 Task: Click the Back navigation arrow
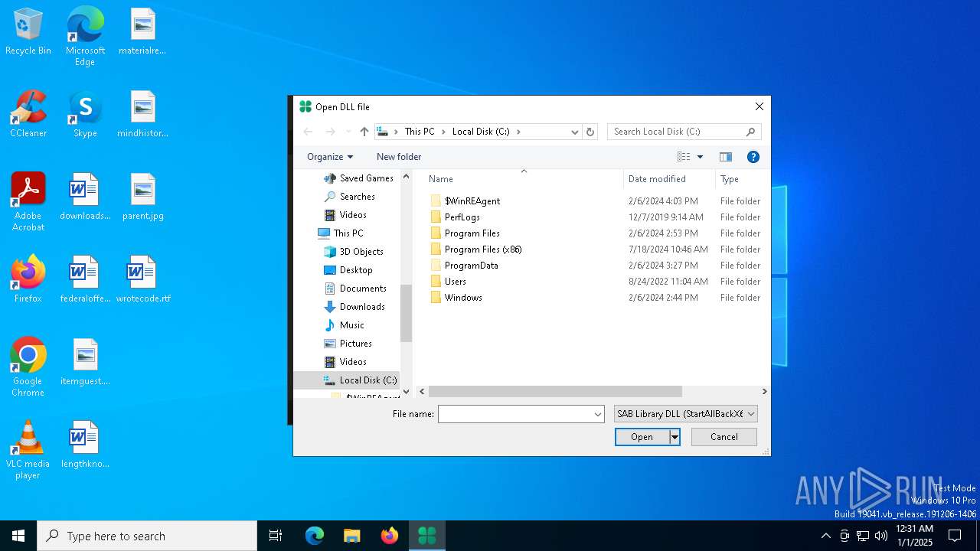pos(308,132)
